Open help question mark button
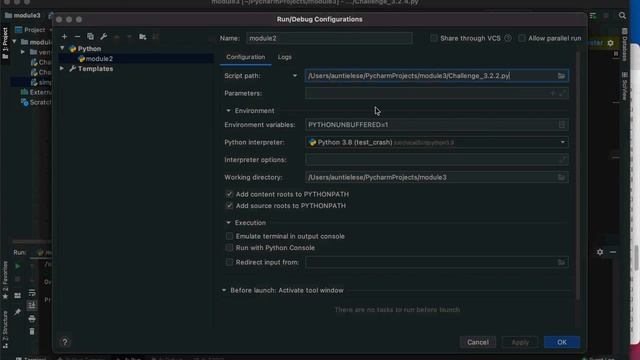The height and width of the screenshot is (360, 640). [x=64, y=342]
